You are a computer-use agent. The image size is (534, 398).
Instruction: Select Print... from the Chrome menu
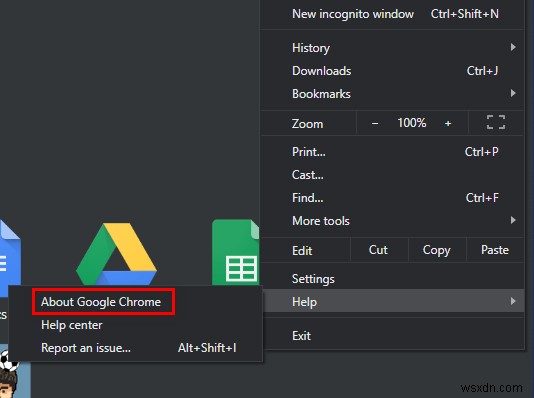tap(392, 152)
